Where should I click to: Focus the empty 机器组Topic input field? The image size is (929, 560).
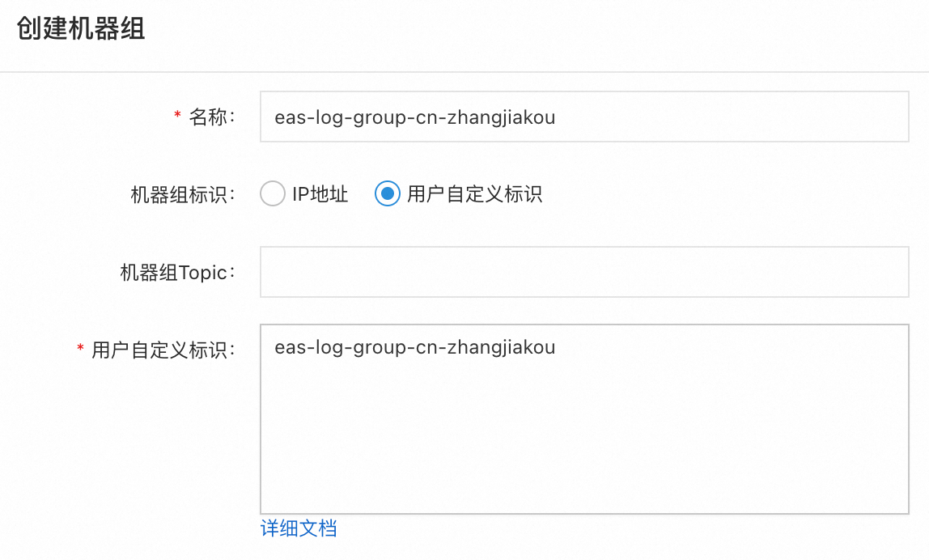coord(583,272)
